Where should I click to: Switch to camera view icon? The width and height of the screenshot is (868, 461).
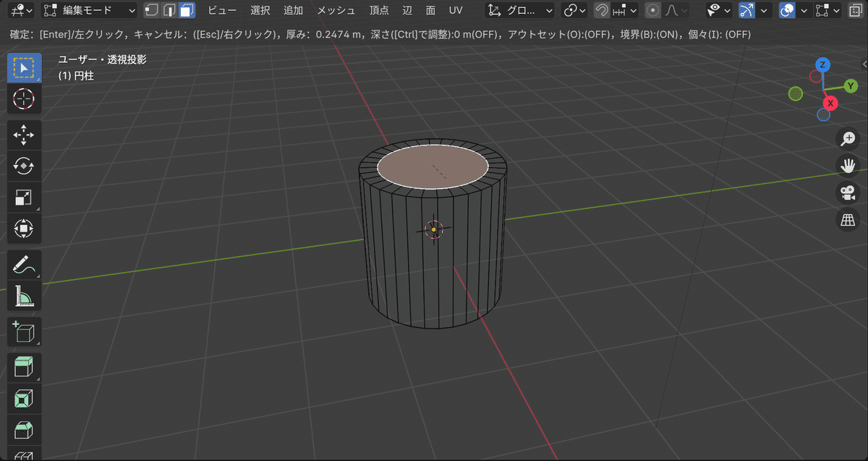point(847,193)
